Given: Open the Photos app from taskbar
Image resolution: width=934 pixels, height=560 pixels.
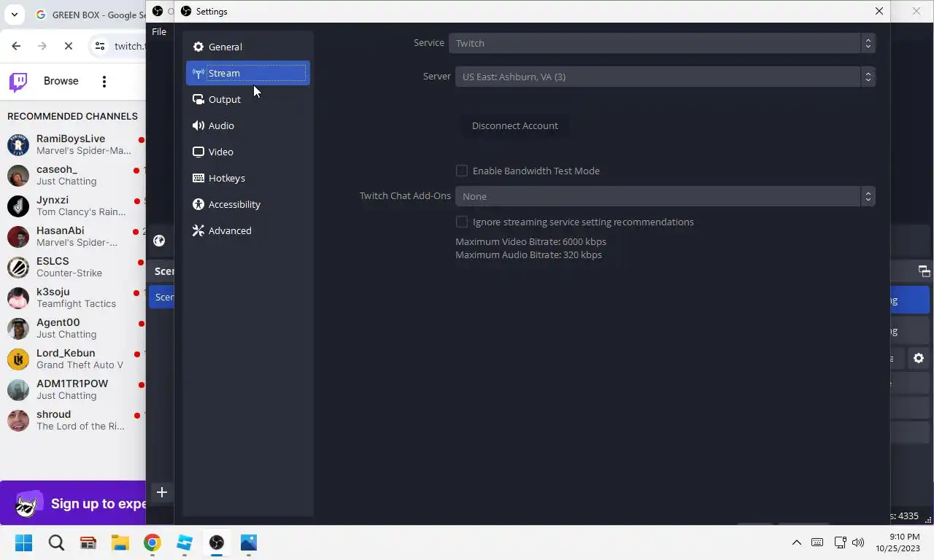Looking at the screenshot, I should point(249,542).
